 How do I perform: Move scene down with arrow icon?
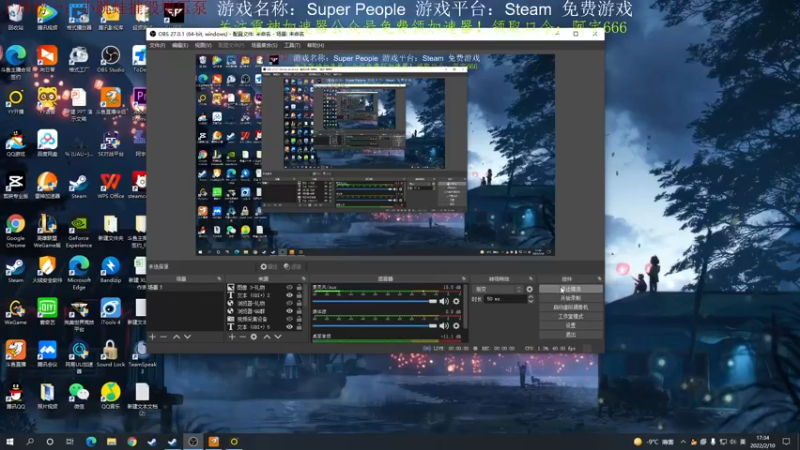[x=187, y=337]
